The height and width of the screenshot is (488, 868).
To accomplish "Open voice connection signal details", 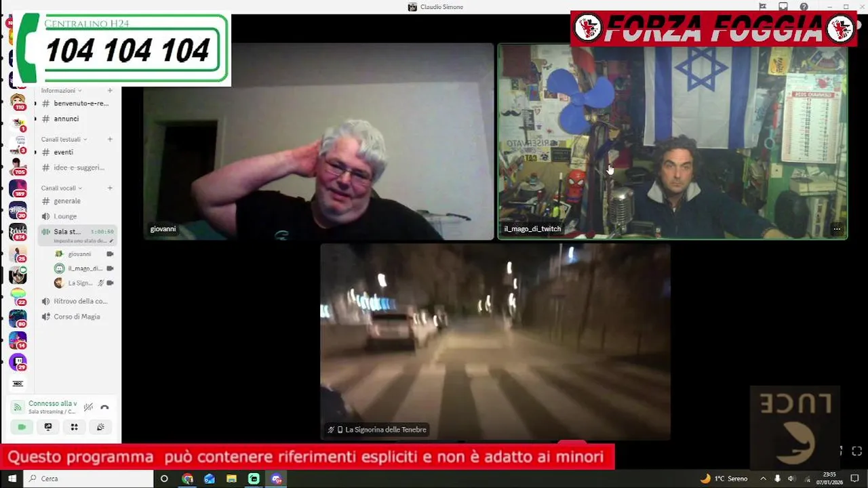I will pyautogui.click(x=18, y=407).
